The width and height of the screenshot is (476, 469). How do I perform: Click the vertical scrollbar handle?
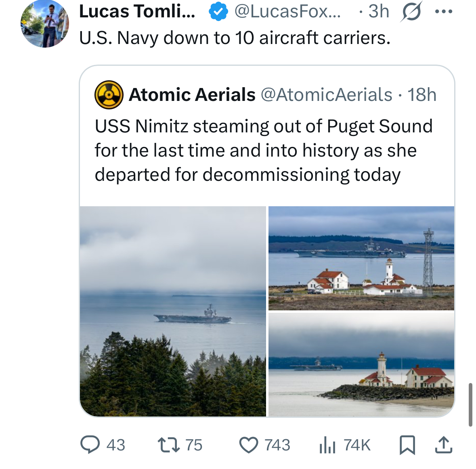[470, 404]
